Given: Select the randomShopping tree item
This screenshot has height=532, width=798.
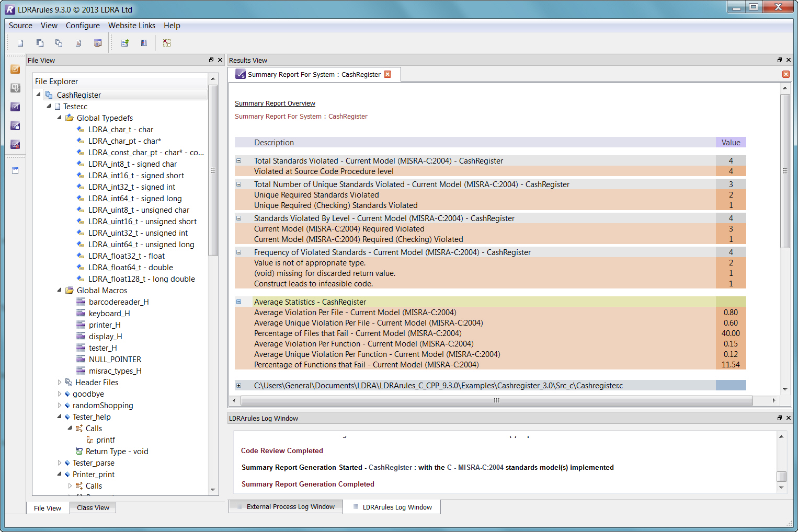Looking at the screenshot, I should [102, 406].
